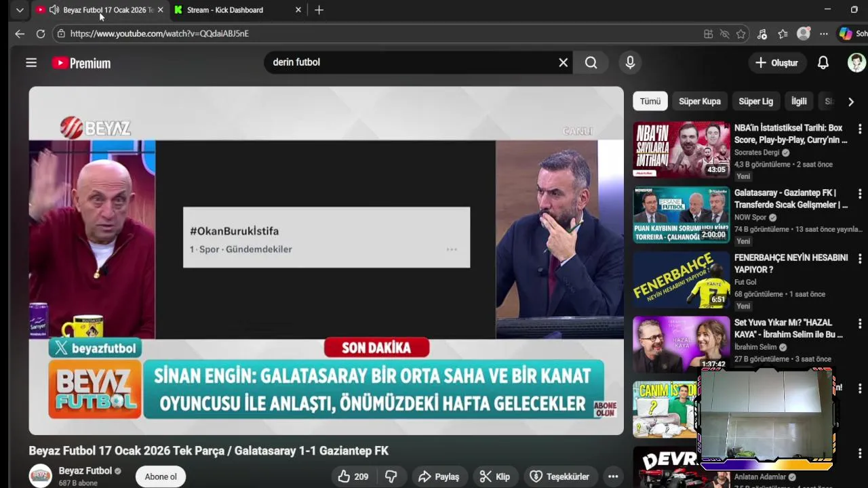This screenshot has width=868, height=488.
Task: Open options for FENERBAHÇE NEYİN HESABINI video
Action: [860, 259]
